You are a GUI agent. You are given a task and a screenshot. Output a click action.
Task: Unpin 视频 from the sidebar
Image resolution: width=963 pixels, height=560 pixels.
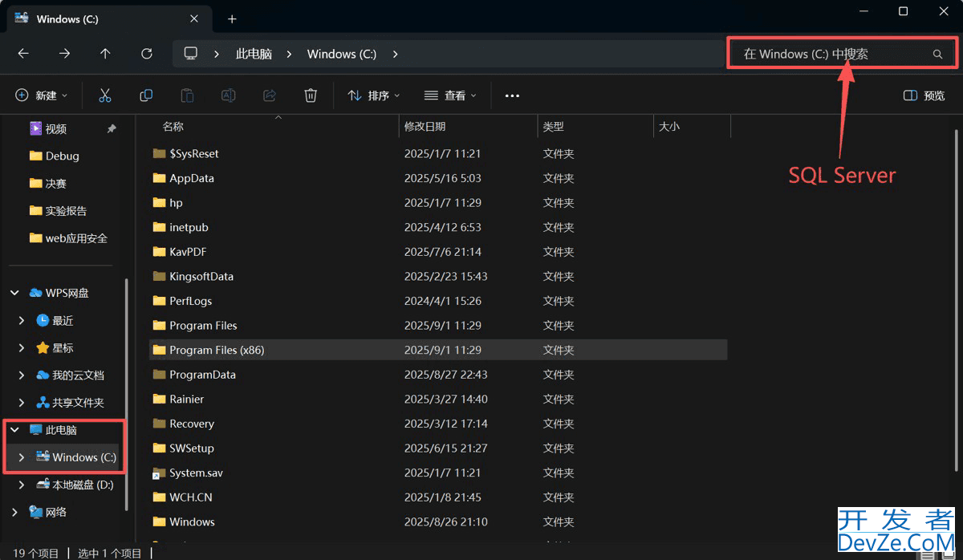110,128
